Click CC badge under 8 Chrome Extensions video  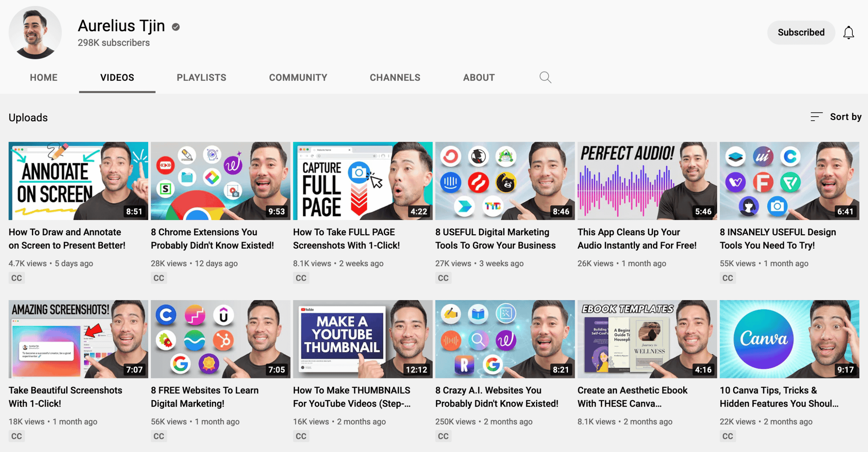point(159,278)
